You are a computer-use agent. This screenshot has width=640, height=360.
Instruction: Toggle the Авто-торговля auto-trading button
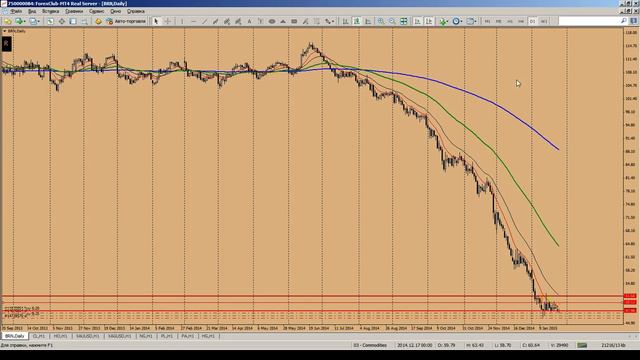[x=126, y=21]
